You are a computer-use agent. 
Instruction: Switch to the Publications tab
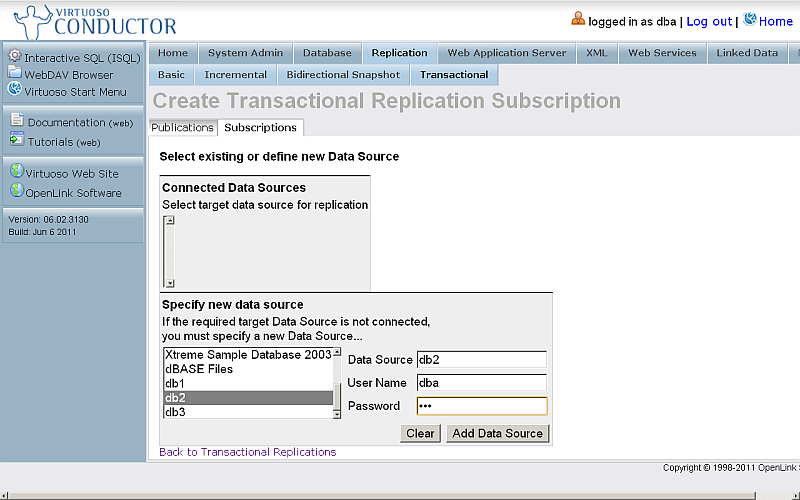[182, 128]
